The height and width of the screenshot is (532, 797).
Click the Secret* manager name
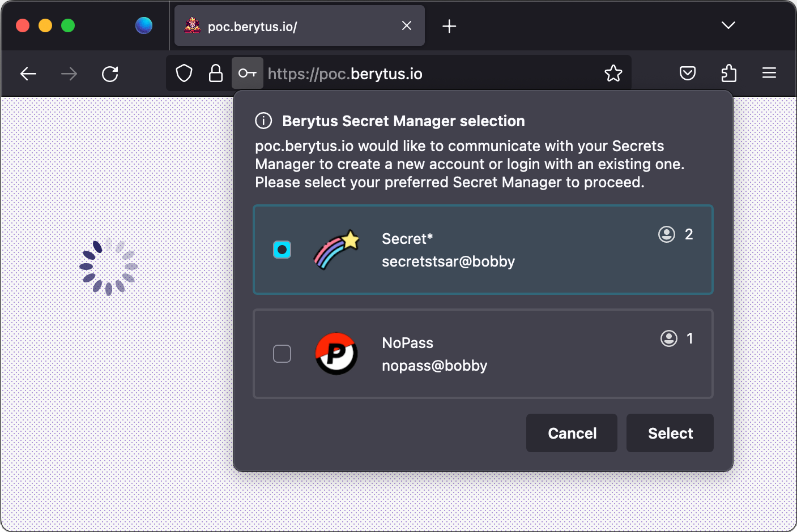pos(407,239)
